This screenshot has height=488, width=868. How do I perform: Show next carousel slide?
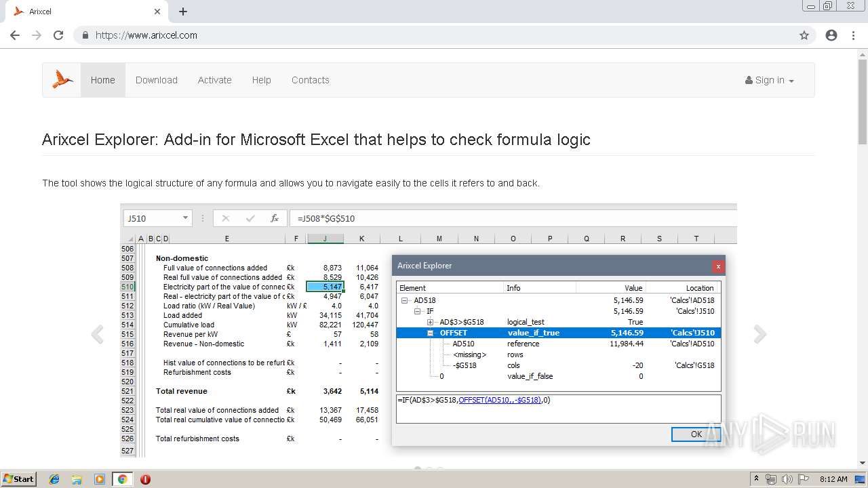coord(759,334)
